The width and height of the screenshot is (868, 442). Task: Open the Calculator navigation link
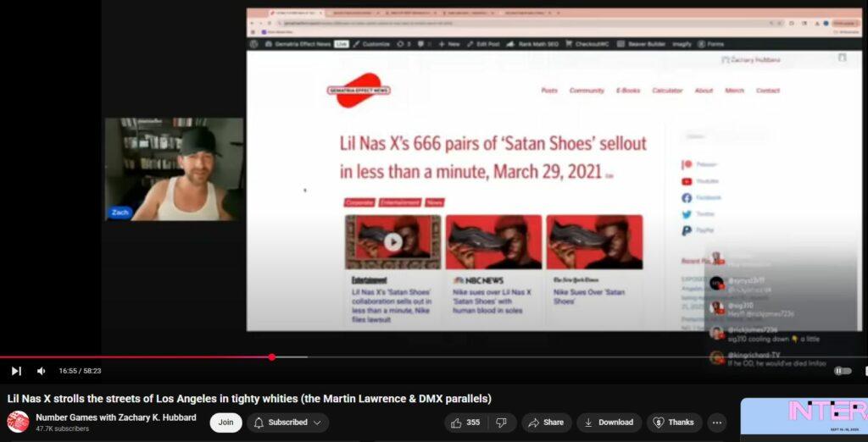coord(667,91)
